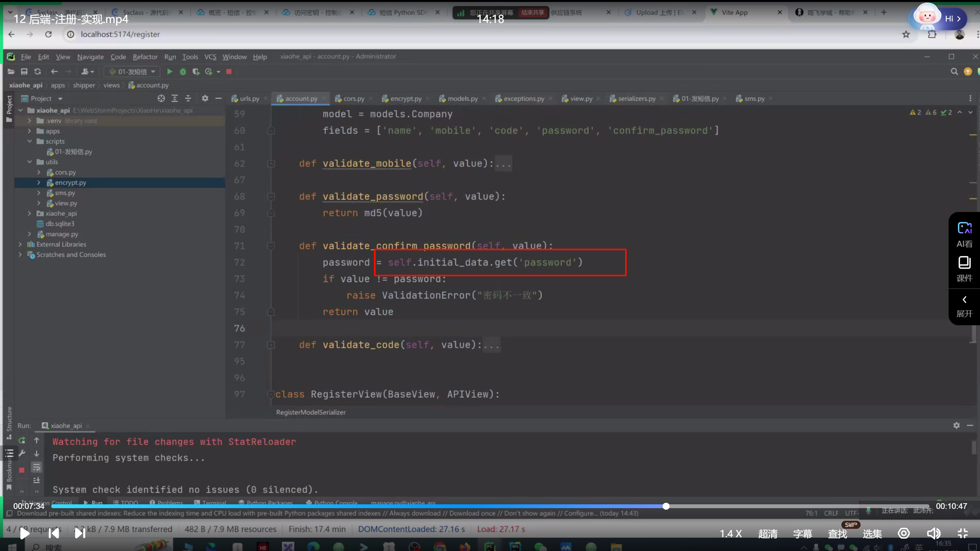Open 选集 episode list
Viewport: 980px width, 551px height.
872,534
